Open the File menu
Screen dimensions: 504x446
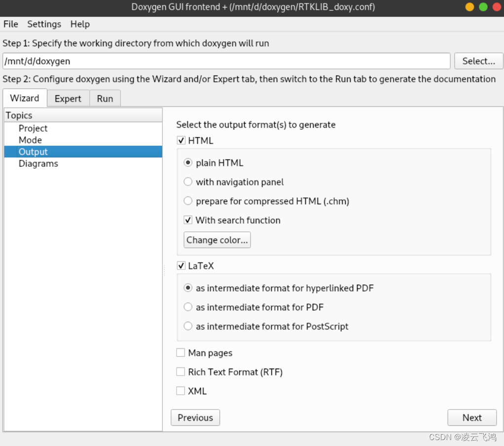(x=11, y=24)
